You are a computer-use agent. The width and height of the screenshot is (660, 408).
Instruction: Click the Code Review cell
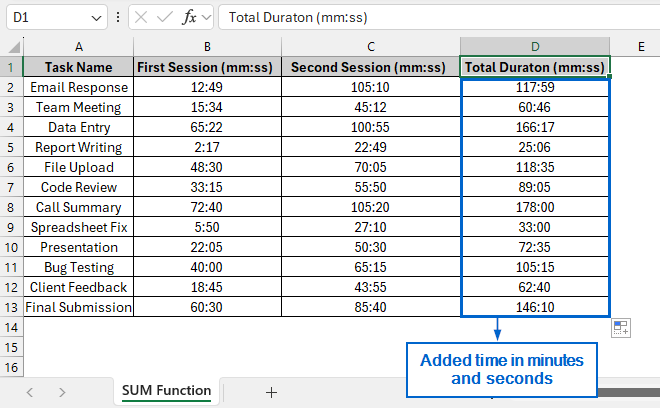click(x=79, y=187)
